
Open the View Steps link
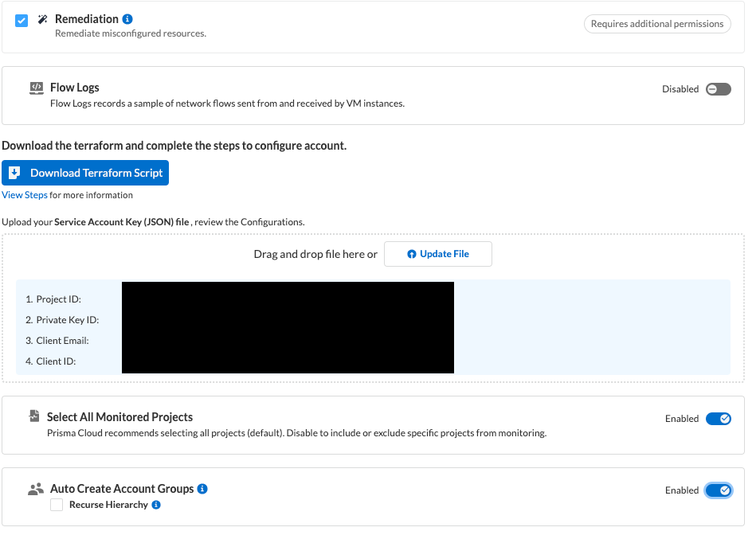click(x=25, y=195)
